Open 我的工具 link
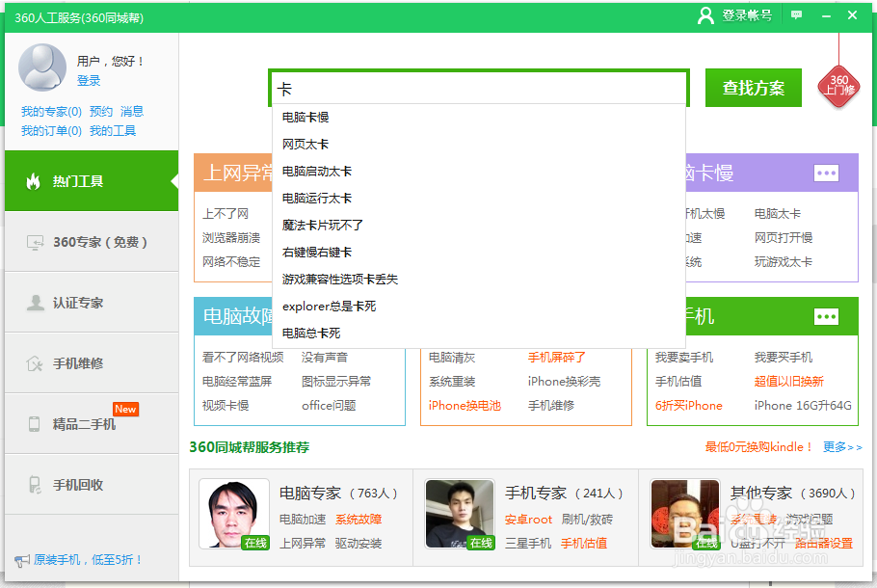 [113, 131]
